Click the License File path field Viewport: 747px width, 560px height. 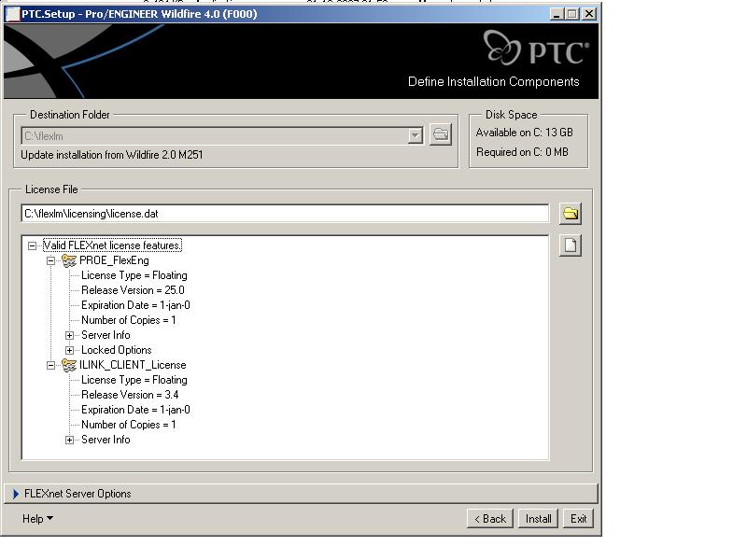tap(285, 214)
